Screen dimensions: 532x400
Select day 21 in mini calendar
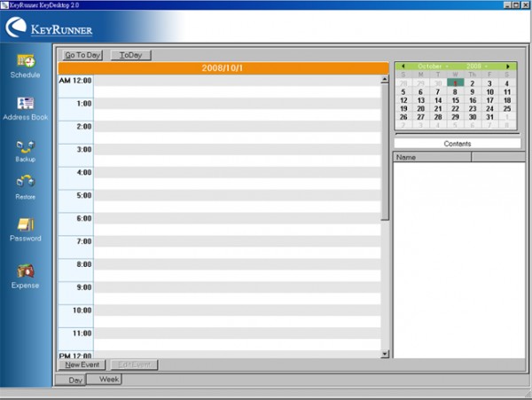coord(438,108)
